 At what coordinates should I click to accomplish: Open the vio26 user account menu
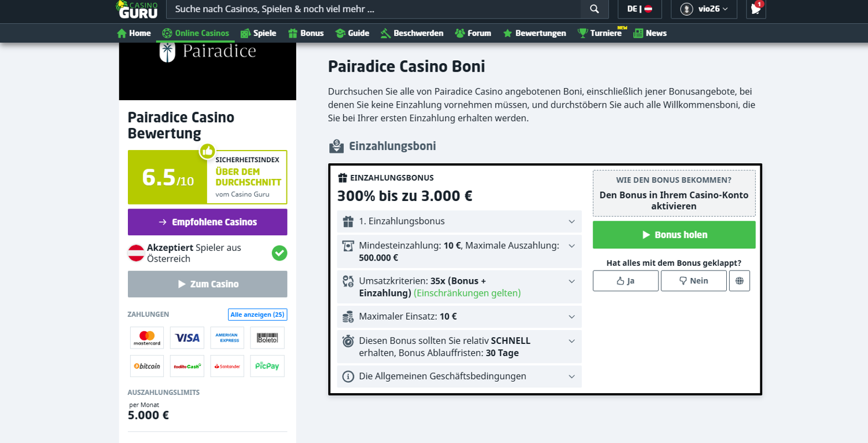coord(704,9)
